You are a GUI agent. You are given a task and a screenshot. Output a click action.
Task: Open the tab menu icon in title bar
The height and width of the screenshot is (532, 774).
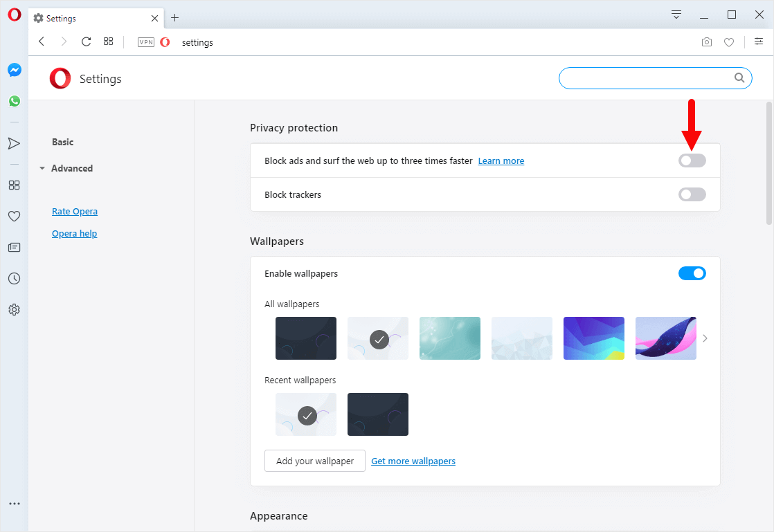pyautogui.click(x=676, y=15)
